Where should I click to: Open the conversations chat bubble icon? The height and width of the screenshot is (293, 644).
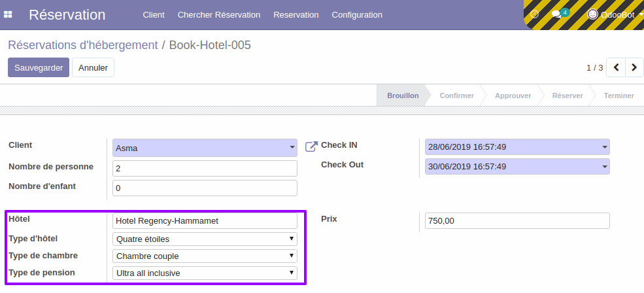click(556, 15)
